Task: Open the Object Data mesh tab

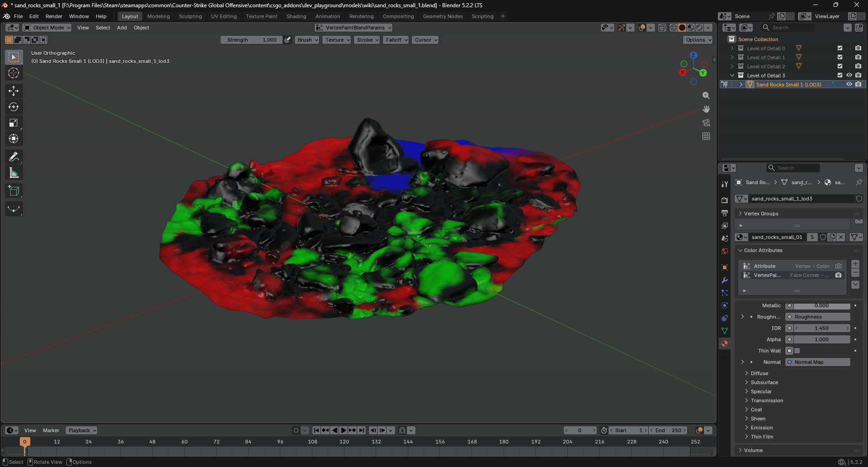Action: pos(725,331)
